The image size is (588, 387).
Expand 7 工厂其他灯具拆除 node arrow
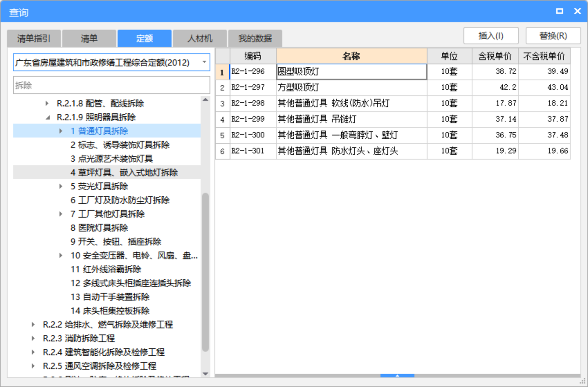[61, 214]
